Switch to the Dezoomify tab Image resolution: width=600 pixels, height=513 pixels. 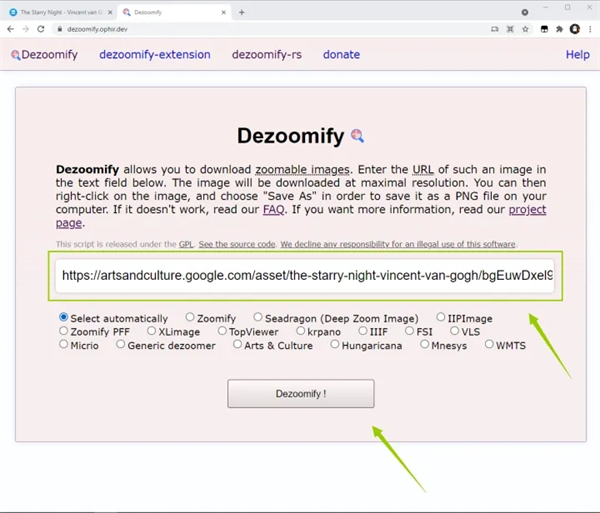175,12
